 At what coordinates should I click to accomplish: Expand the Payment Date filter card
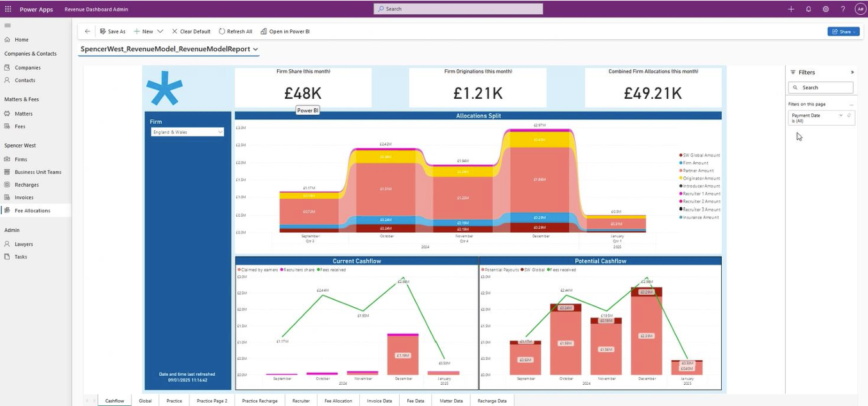(x=840, y=115)
